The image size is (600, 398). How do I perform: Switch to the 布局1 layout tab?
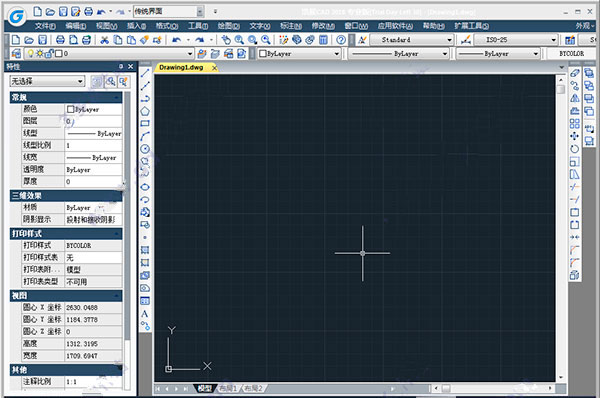[x=228, y=388]
